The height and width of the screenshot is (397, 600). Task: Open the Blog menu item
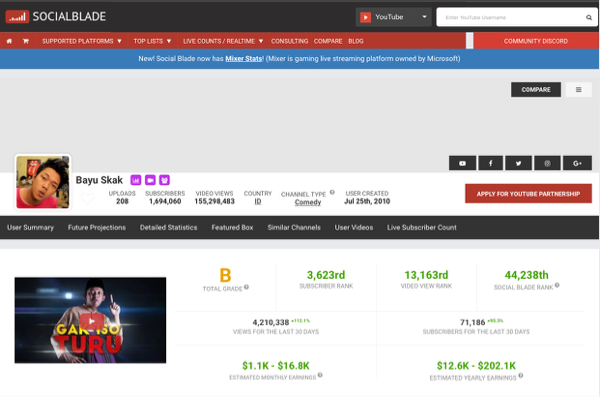[355, 41]
